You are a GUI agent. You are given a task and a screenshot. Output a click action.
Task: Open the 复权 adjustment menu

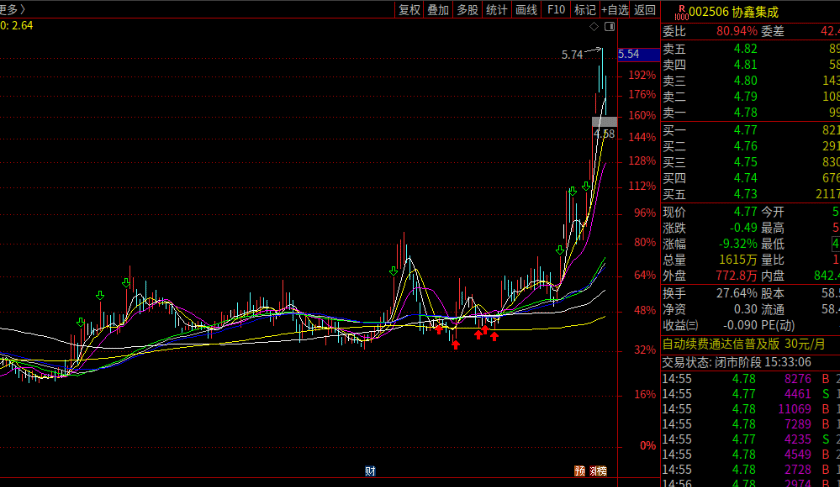[x=410, y=9]
